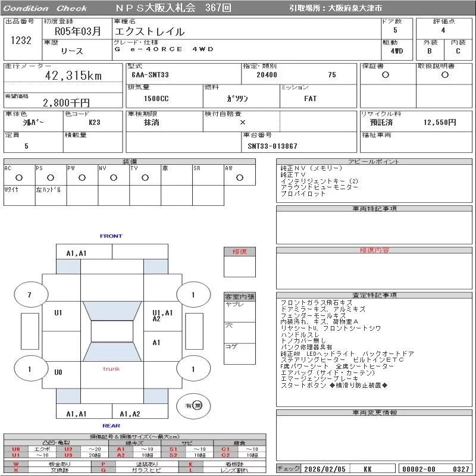This screenshot has height=476, width=476.
Task: Click model code 6AA-SNT33
Action: click(151, 75)
